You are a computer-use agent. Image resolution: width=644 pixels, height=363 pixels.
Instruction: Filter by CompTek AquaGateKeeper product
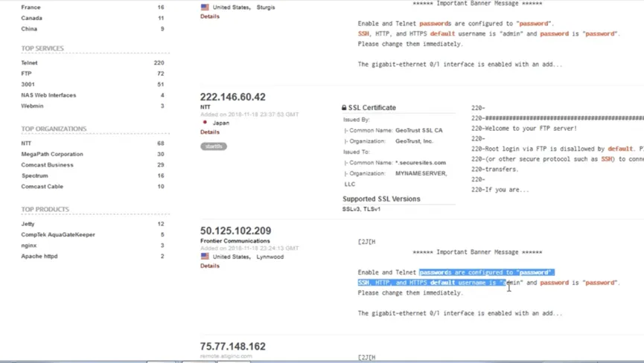pyautogui.click(x=58, y=234)
